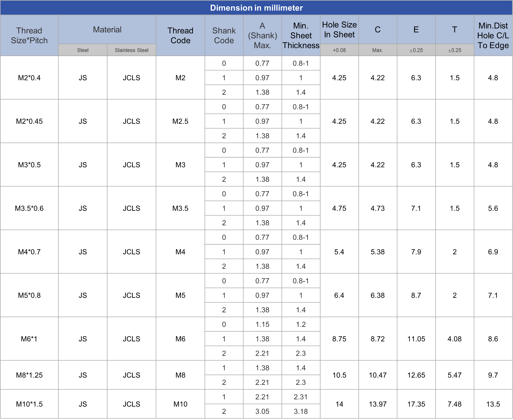Click the Min. Sheet Thickness header
This screenshot has width=513, height=420.
coord(301,35)
